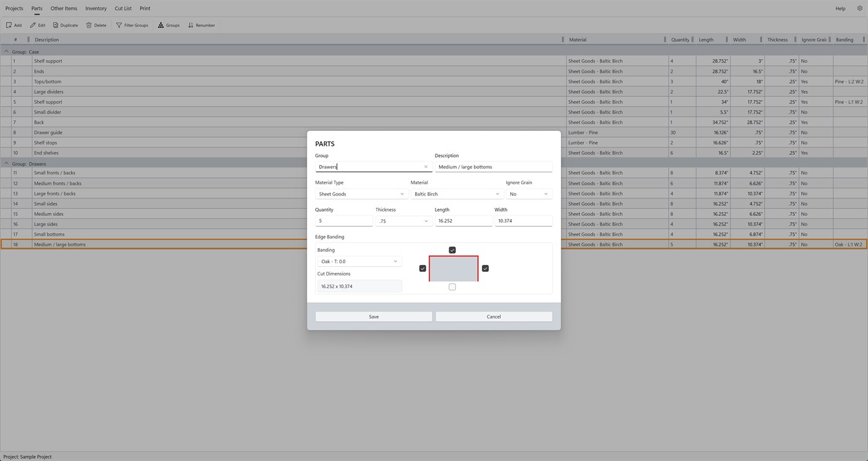Select the Shelf stops row

(x=434, y=143)
